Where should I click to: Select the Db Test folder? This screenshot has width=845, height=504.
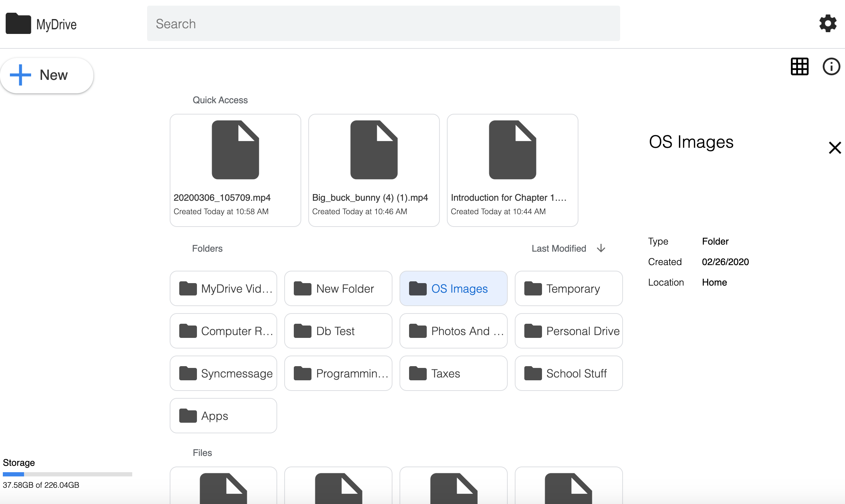338,331
